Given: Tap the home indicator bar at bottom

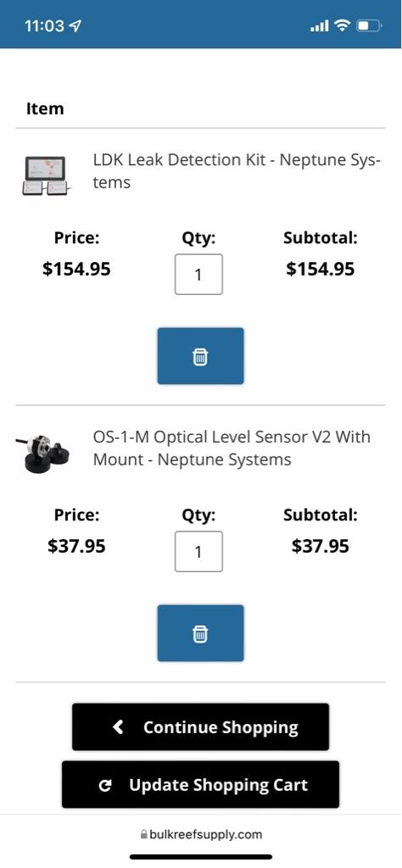Looking at the screenshot, I should [201, 857].
